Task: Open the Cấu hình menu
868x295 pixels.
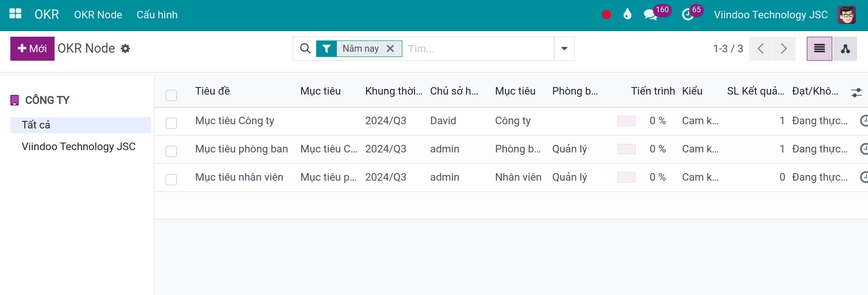Action: point(157,15)
